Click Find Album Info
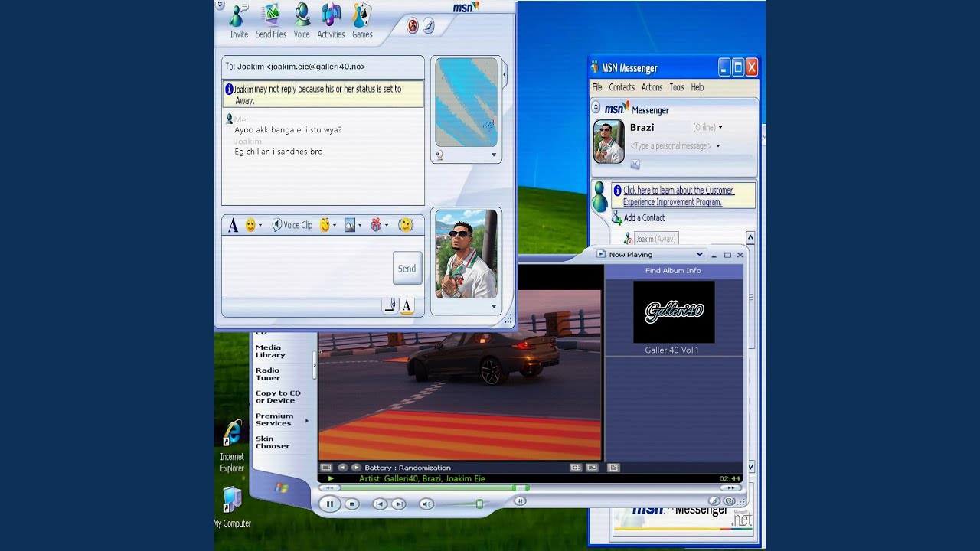Screen dimensions: 980x551 coord(673,271)
